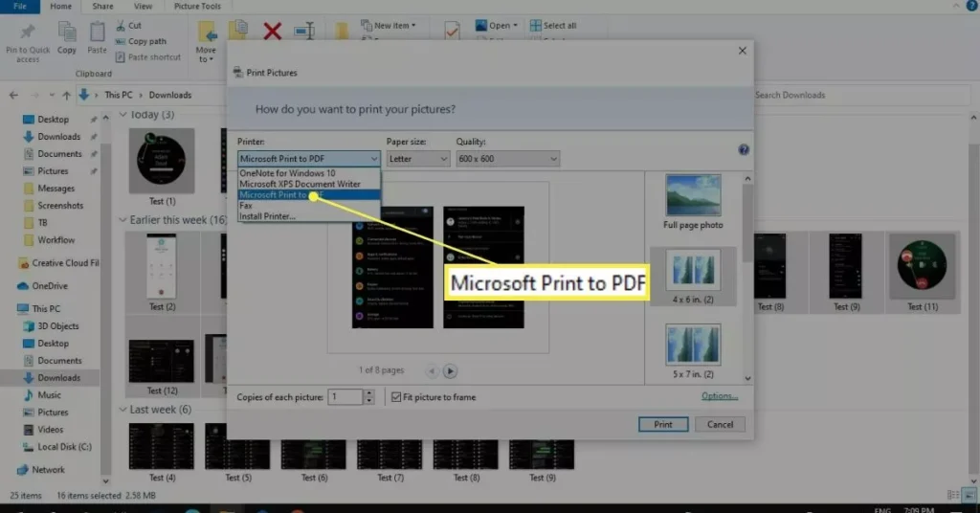980x513 pixels.
Task: Open 3D Objects folder in sidebar
Action: click(x=51, y=326)
